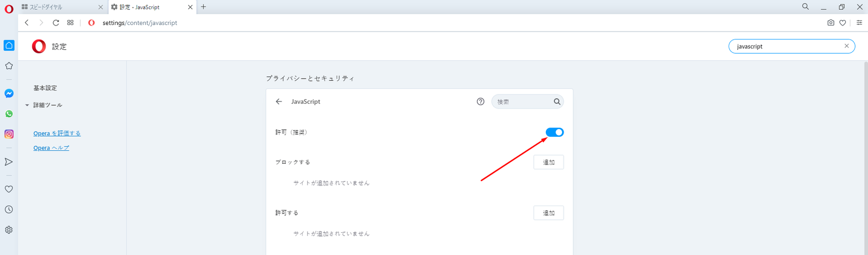Click the snapshot camera icon
Screen dimensions: 868x255
(x=831, y=23)
